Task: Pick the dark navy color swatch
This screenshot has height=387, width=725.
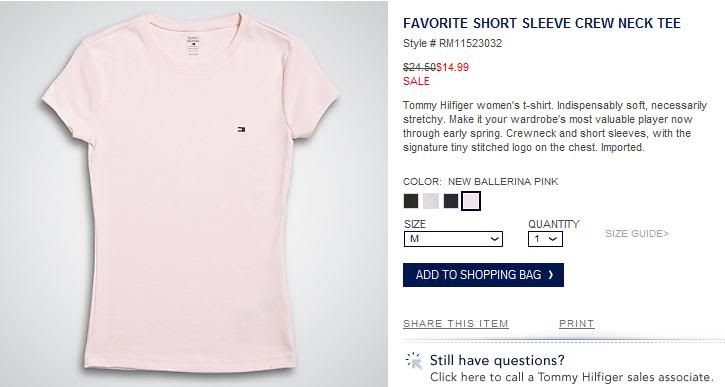Action: [451, 201]
